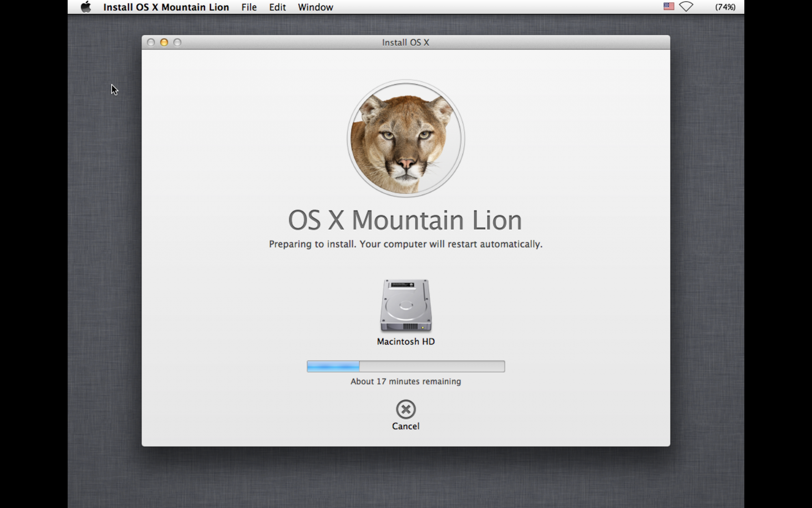Select the Macintosh HD drive icon
The height and width of the screenshot is (508, 812).
[406, 305]
